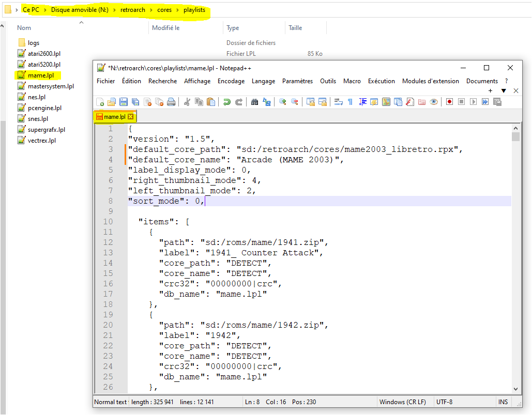The height and width of the screenshot is (415, 532).
Task: Toggle INS insert mode in status bar
Action: click(503, 402)
